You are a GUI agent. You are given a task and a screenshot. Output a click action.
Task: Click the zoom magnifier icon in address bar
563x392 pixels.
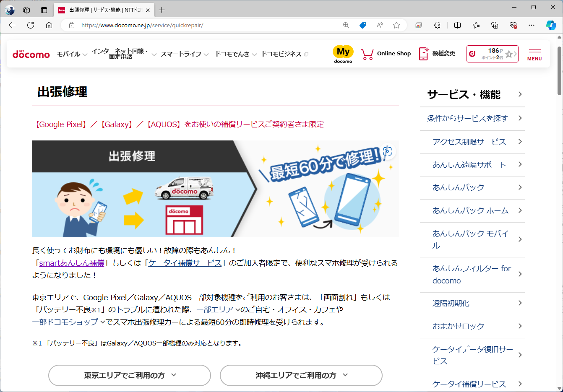[x=346, y=25]
